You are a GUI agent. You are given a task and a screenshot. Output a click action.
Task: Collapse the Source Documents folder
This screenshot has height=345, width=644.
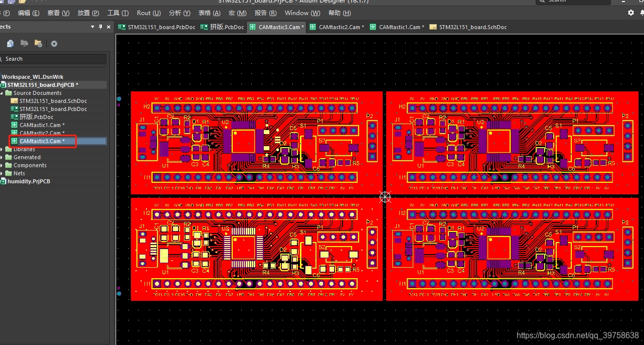[x=2, y=93]
